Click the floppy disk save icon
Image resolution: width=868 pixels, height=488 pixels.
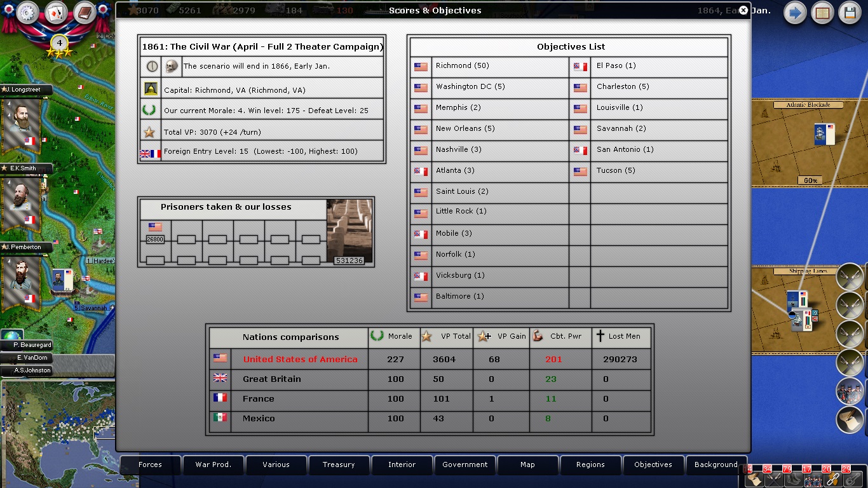click(x=850, y=13)
